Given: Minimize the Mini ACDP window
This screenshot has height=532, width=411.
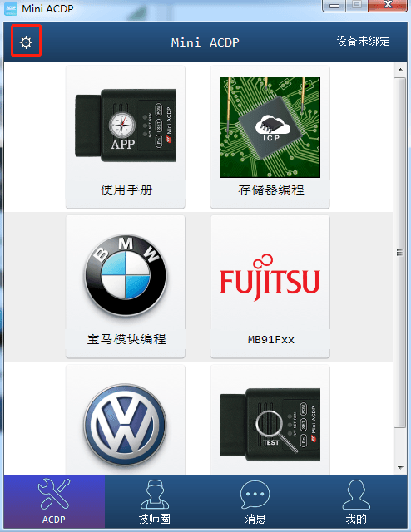Looking at the screenshot, I should click(334, 6).
